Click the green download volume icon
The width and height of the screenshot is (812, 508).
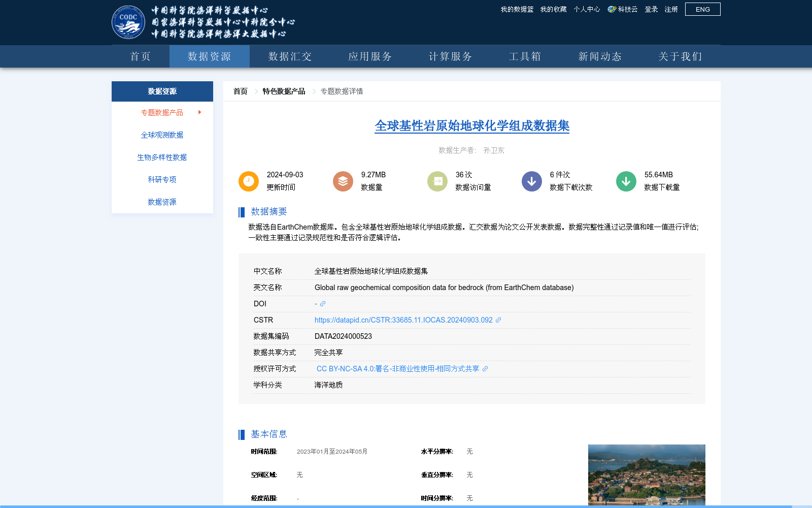point(626,181)
